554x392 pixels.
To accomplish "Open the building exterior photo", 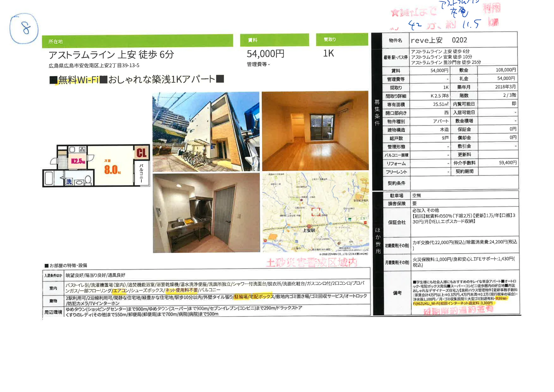I will coord(206,132).
